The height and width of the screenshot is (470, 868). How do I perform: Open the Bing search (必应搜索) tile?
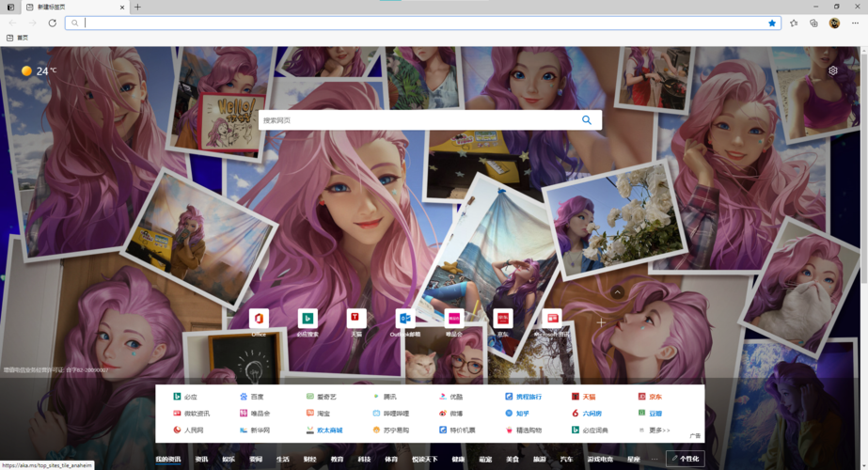point(308,319)
